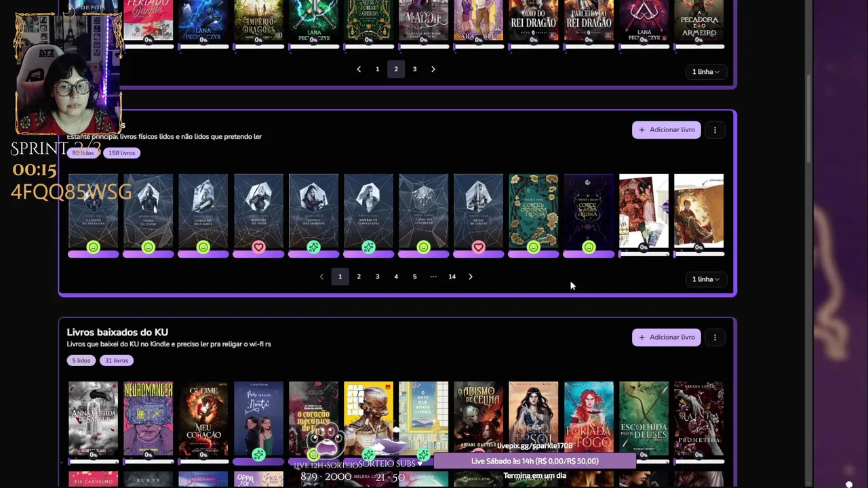Filter KU shelf by '5 lidos' tag
Viewport: 868px width, 488px height.
81,361
